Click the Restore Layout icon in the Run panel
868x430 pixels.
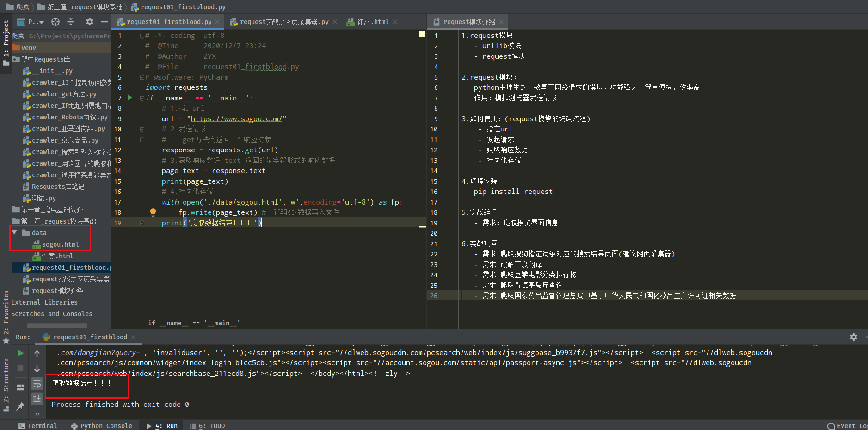click(20, 387)
